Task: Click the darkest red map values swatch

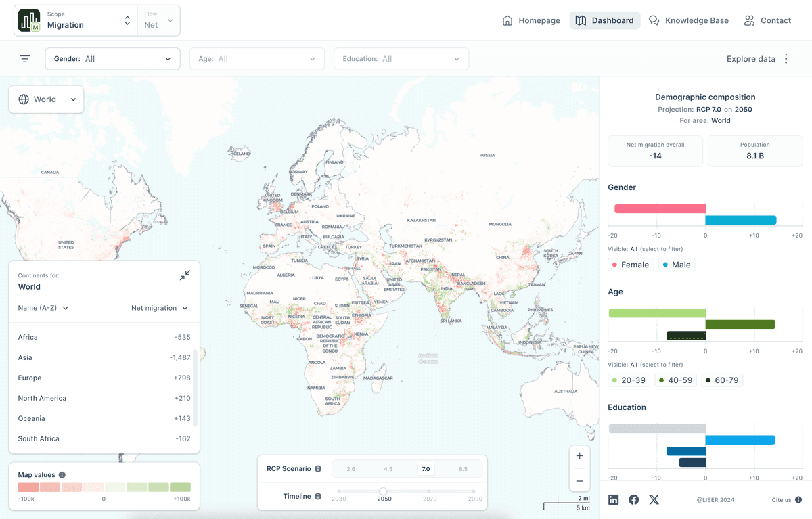Action: [x=28, y=487]
